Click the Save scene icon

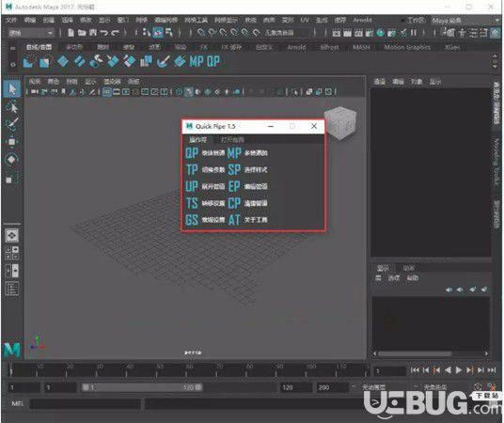coord(93,33)
